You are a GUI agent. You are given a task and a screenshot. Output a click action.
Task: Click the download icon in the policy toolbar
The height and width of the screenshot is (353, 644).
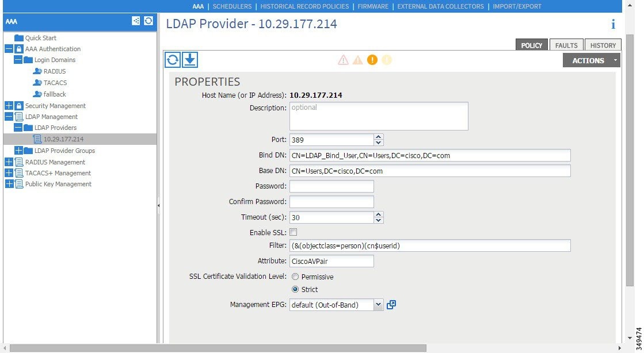coord(190,60)
